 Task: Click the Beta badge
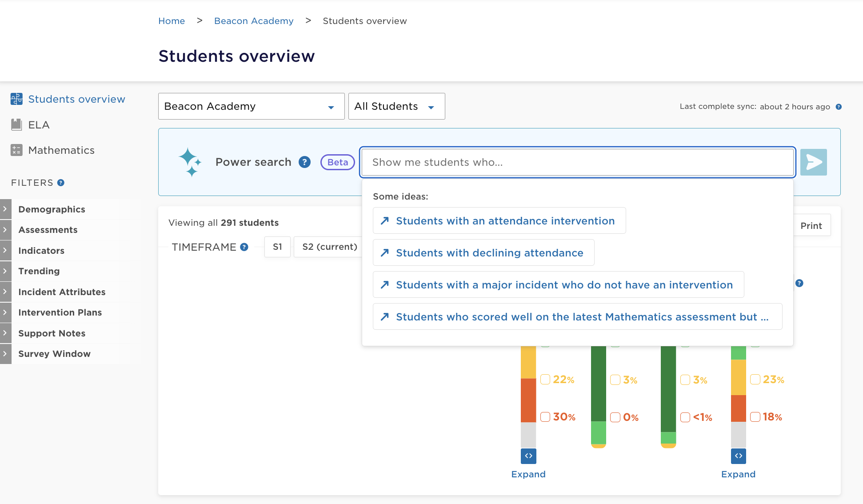click(x=338, y=162)
